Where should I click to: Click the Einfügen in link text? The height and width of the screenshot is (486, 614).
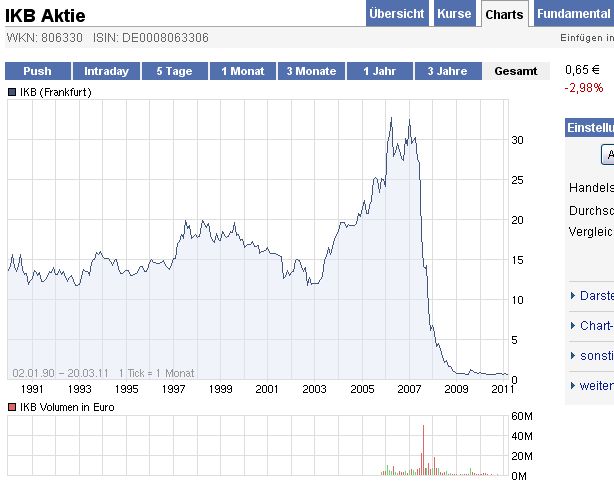pos(587,38)
